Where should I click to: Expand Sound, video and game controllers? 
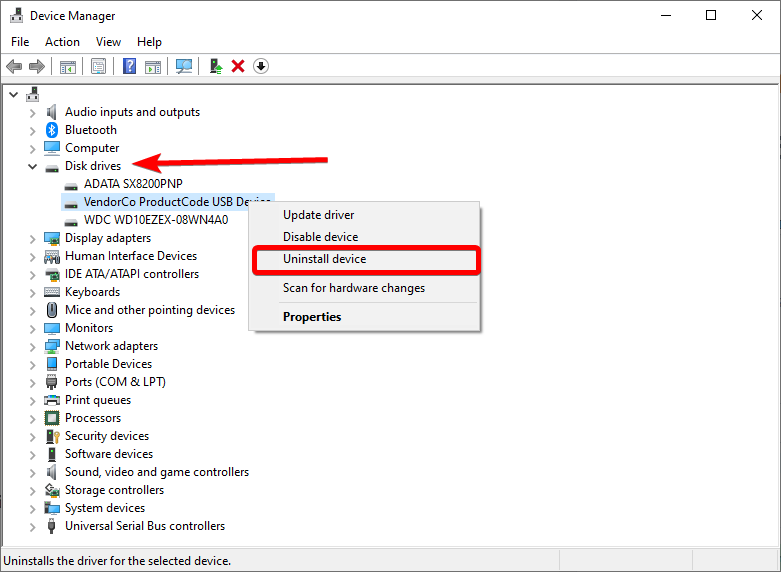coord(32,472)
